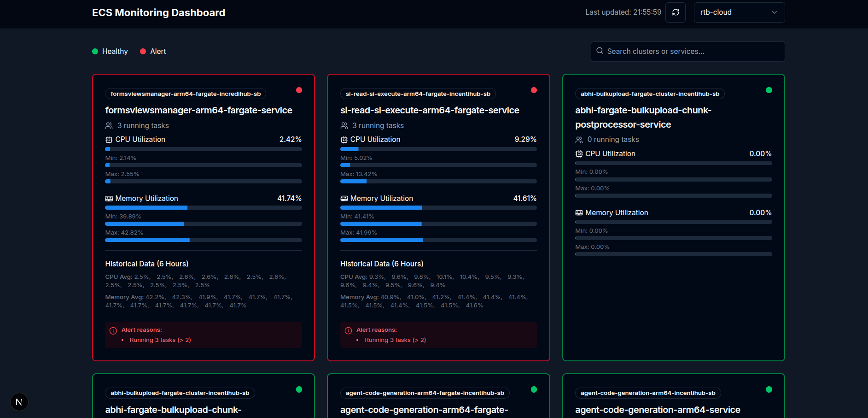Open the si-read-si-execute-arm64-fargate-service title

click(429, 110)
